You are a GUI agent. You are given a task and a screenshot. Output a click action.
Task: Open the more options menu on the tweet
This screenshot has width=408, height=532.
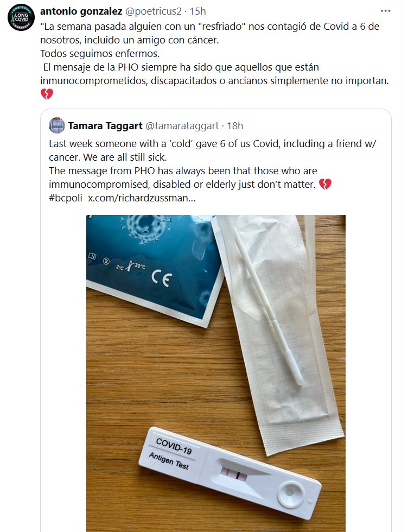(385, 11)
